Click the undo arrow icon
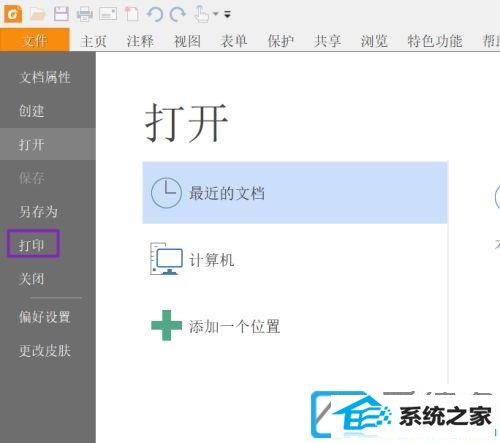This screenshot has width=500, height=443. click(155, 14)
